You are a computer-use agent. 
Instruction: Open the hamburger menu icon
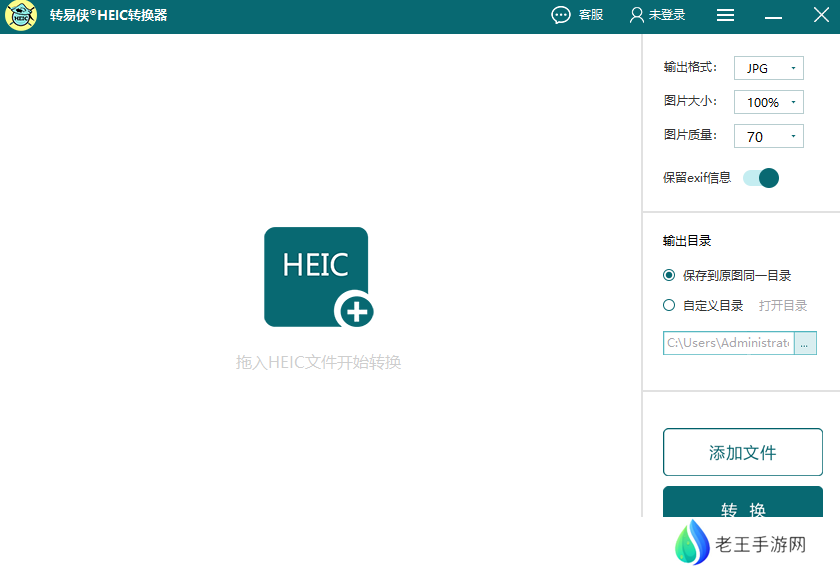(x=726, y=15)
